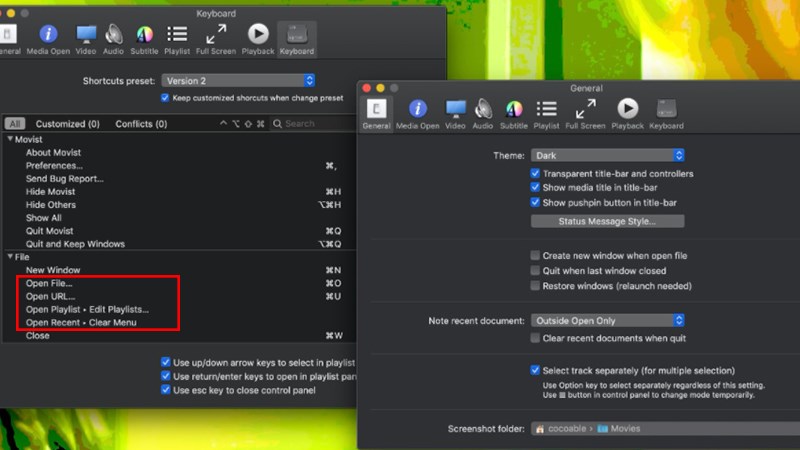Open the Shortcuts preset dropdown

point(240,80)
